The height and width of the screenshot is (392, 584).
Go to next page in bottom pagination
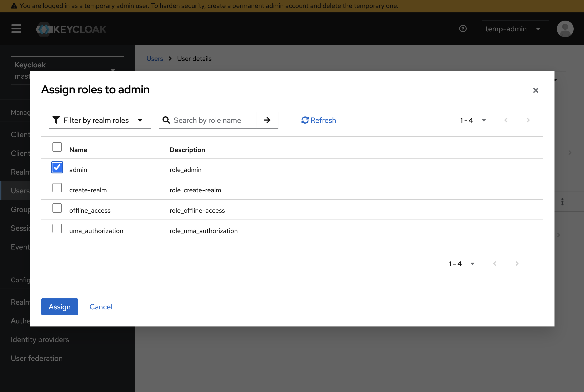pos(517,264)
